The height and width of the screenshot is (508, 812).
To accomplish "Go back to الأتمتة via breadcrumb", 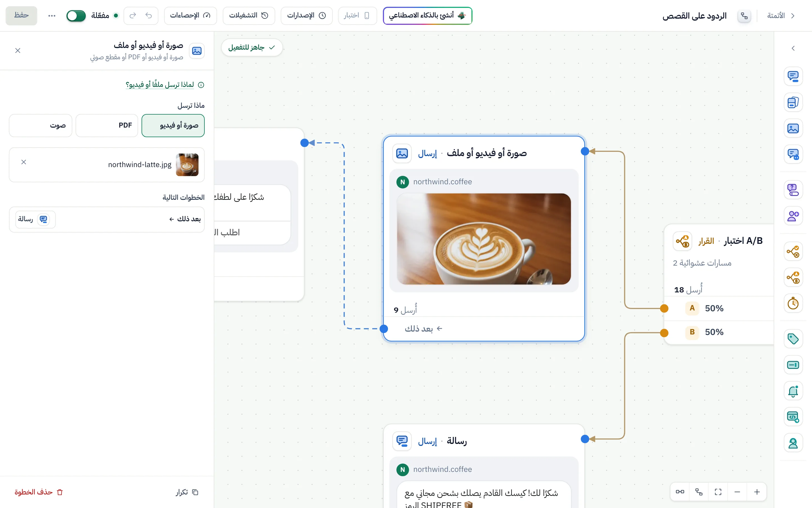I will pos(780,16).
